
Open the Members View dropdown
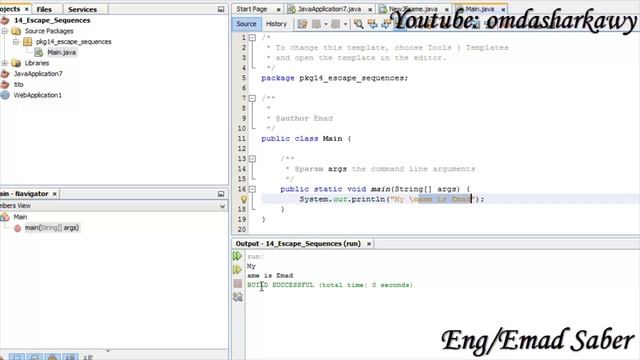222,206
